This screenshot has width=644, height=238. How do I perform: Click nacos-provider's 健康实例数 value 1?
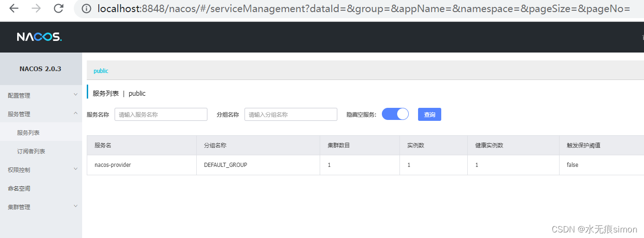[477, 165]
